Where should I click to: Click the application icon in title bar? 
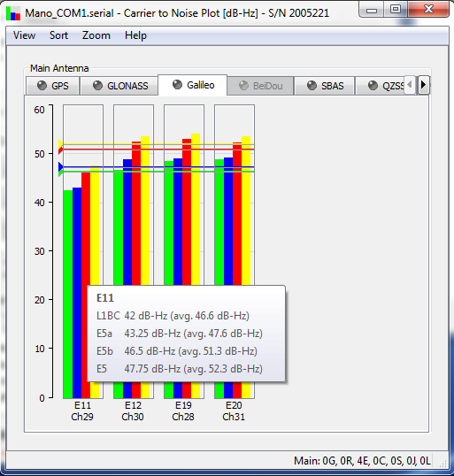(x=13, y=13)
